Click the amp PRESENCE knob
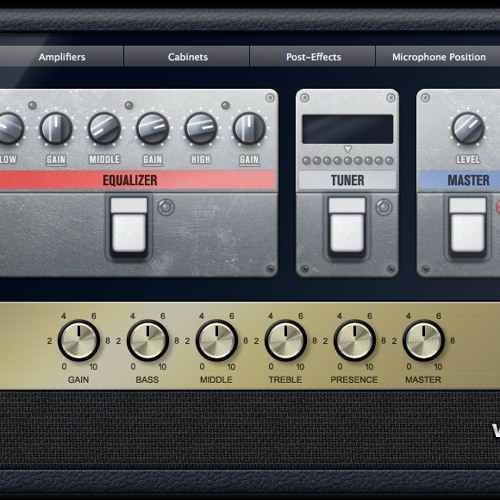The height and width of the screenshot is (500, 500). click(x=355, y=340)
